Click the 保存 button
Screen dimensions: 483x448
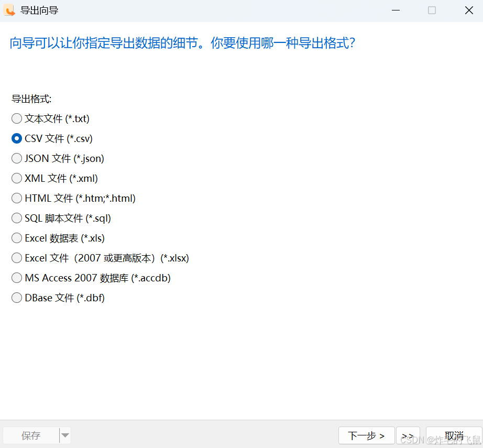pyautogui.click(x=30, y=435)
